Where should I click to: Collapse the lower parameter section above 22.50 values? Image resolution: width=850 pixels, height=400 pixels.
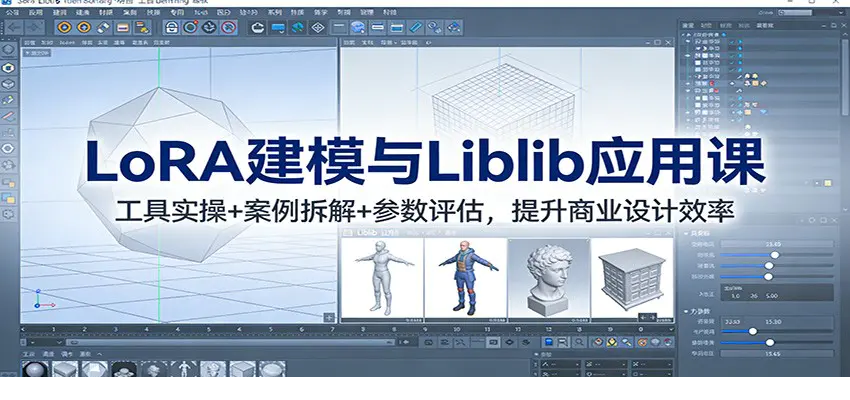687,312
